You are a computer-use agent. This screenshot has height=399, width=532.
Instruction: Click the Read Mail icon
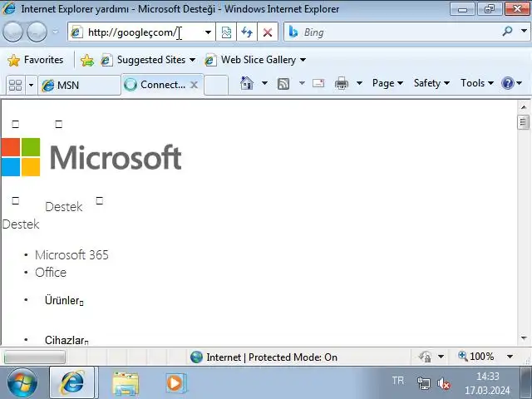click(x=318, y=83)
